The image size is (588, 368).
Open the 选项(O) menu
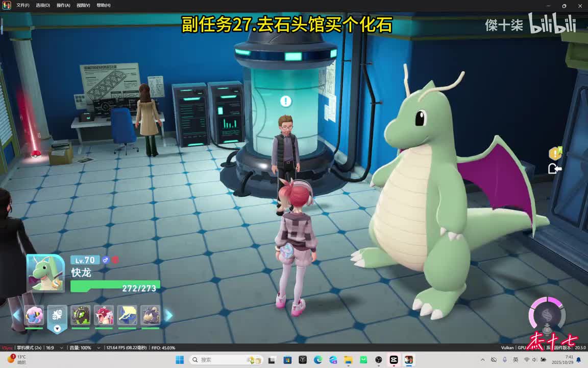(x=43, y=5)
